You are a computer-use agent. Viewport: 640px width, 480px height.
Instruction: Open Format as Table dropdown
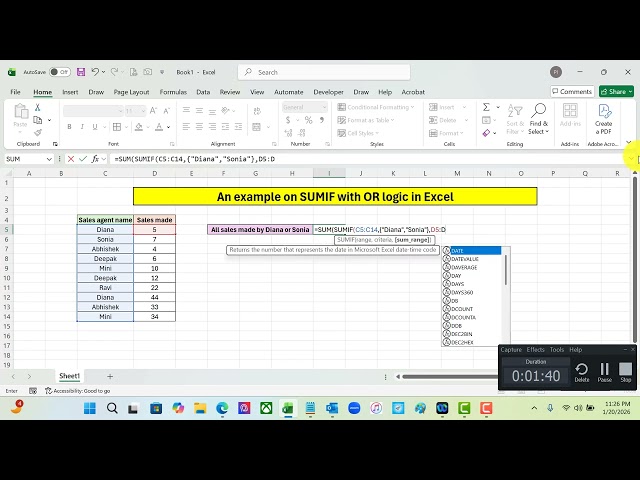[366, 120]
